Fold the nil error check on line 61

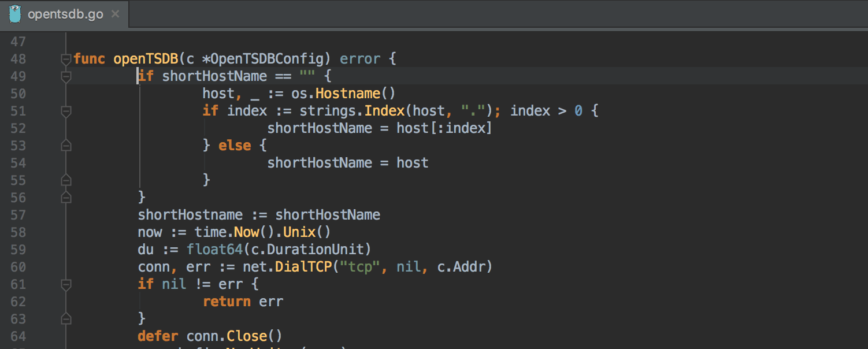pyautogui.click(x=66, y=284)
